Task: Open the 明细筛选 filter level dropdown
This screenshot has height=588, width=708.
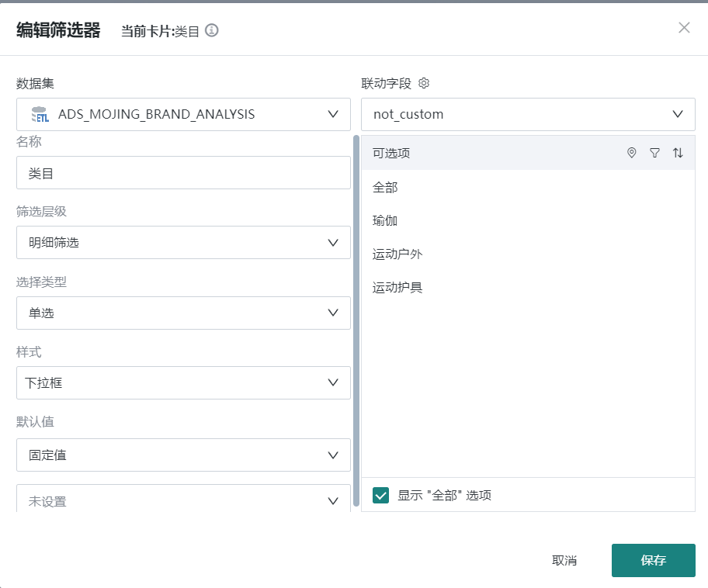Action: (x=183, y=243)
